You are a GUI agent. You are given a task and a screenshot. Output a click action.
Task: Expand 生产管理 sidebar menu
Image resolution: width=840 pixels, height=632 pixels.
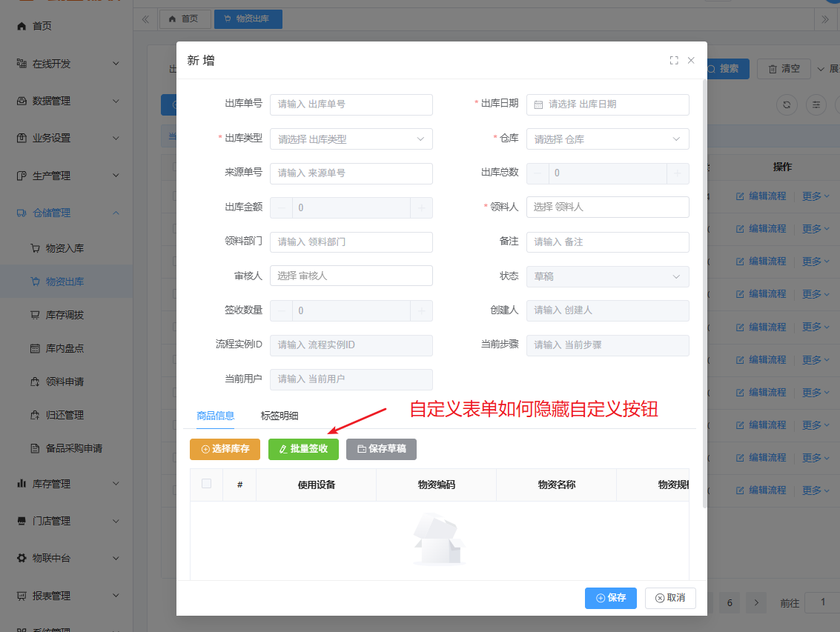pos(67,176)
